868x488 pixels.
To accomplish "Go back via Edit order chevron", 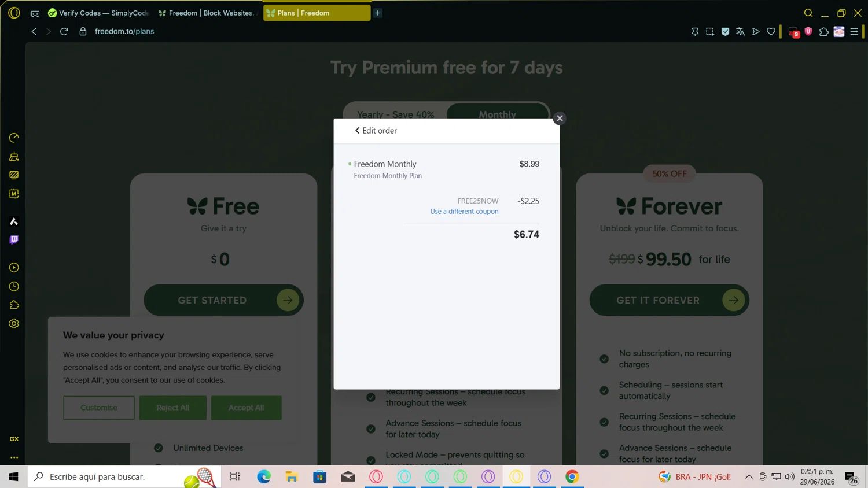I will [376, 131].
